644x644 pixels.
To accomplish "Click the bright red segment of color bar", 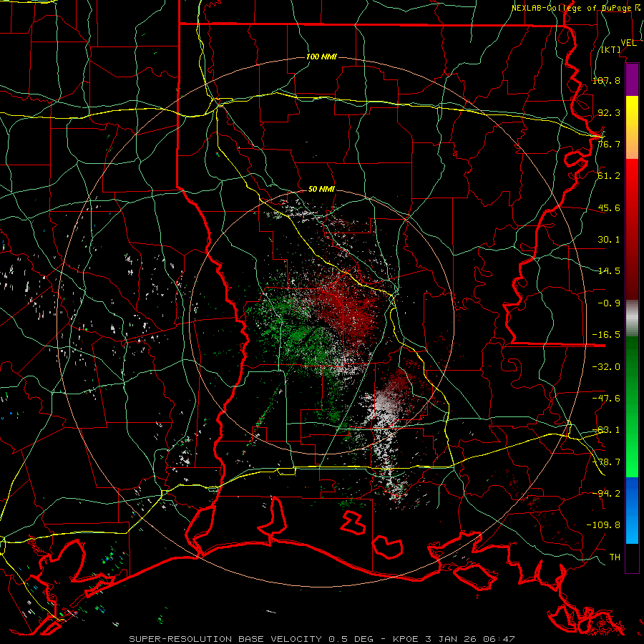I will pyautogui.click(x=632, y=175).
